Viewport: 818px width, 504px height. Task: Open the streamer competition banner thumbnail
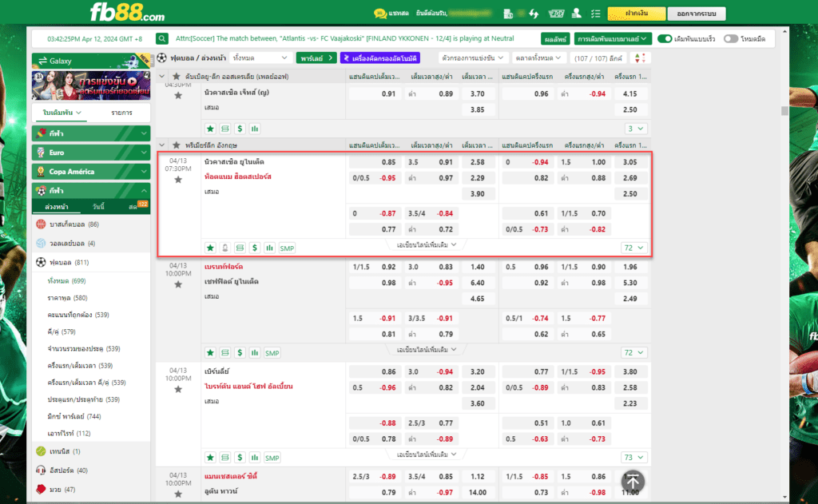(91, 85)
